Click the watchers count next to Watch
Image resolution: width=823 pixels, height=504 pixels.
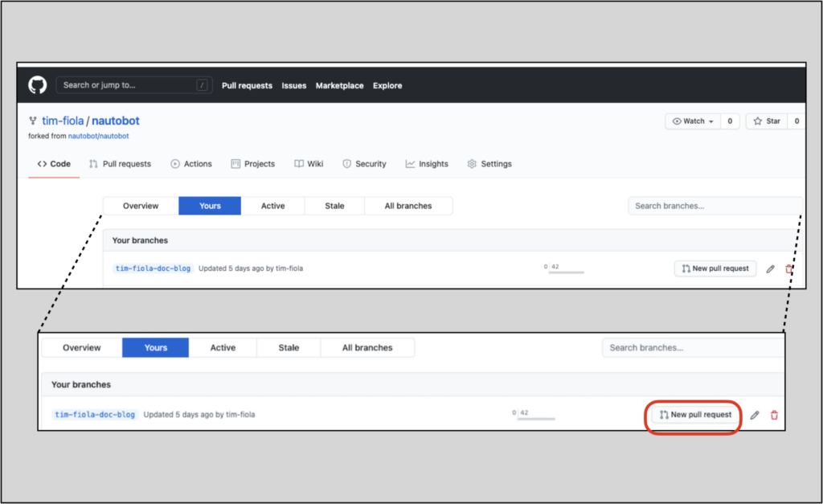coord(730,121)
